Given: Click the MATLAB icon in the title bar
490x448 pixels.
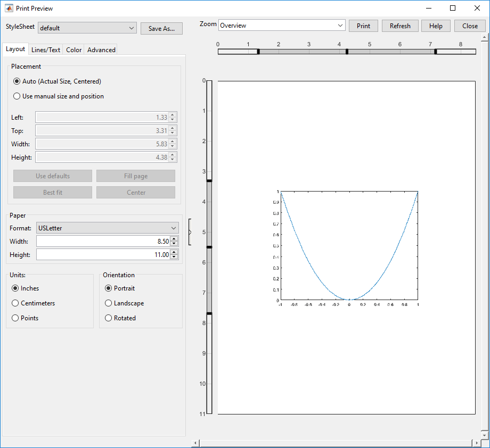Looking at the screenshot, I should [9, 9].
